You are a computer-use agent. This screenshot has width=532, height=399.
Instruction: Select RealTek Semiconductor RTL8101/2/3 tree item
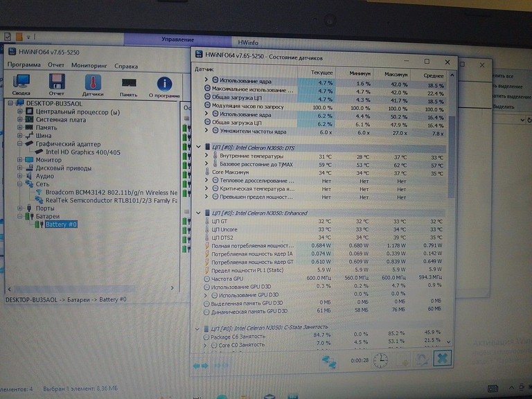[112, 200]
